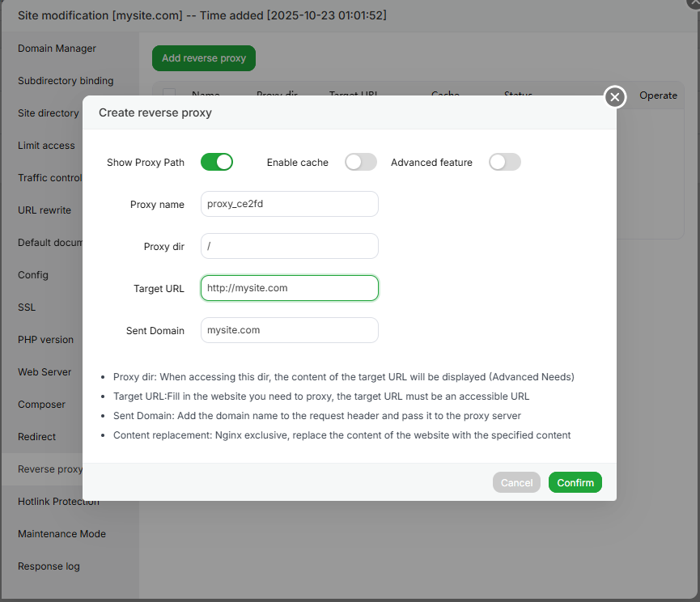
Task: Go to the Config sidebar item
Action: 33,275
